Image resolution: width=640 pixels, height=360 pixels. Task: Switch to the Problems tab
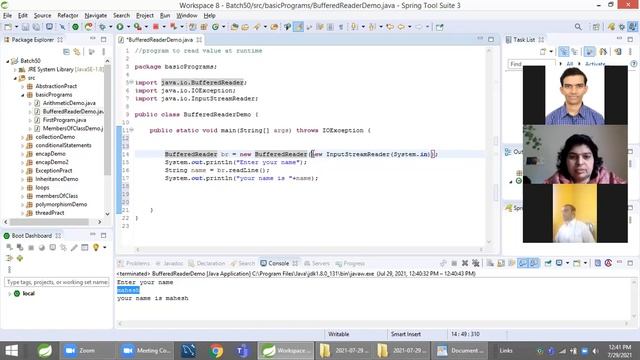134,263
